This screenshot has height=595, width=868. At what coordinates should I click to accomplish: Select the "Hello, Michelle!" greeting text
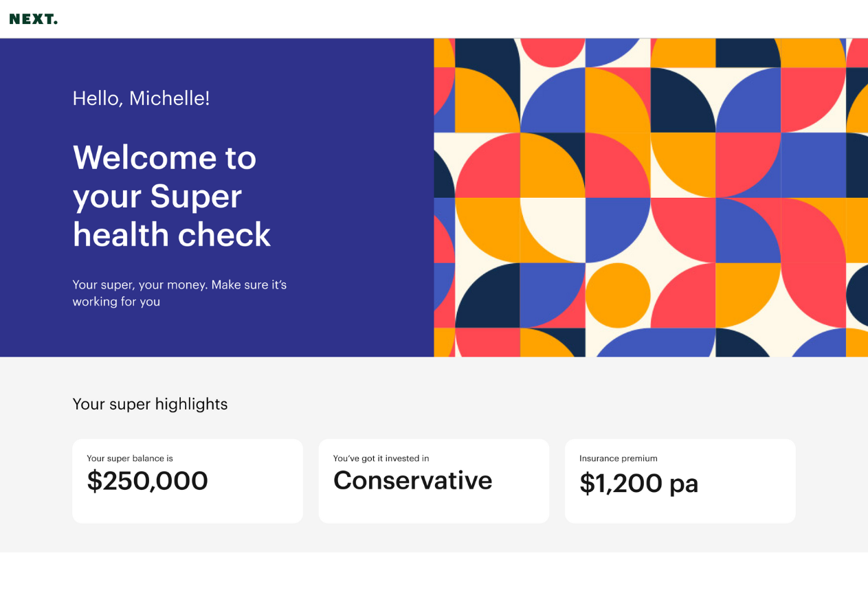click(x=141, y=98)
